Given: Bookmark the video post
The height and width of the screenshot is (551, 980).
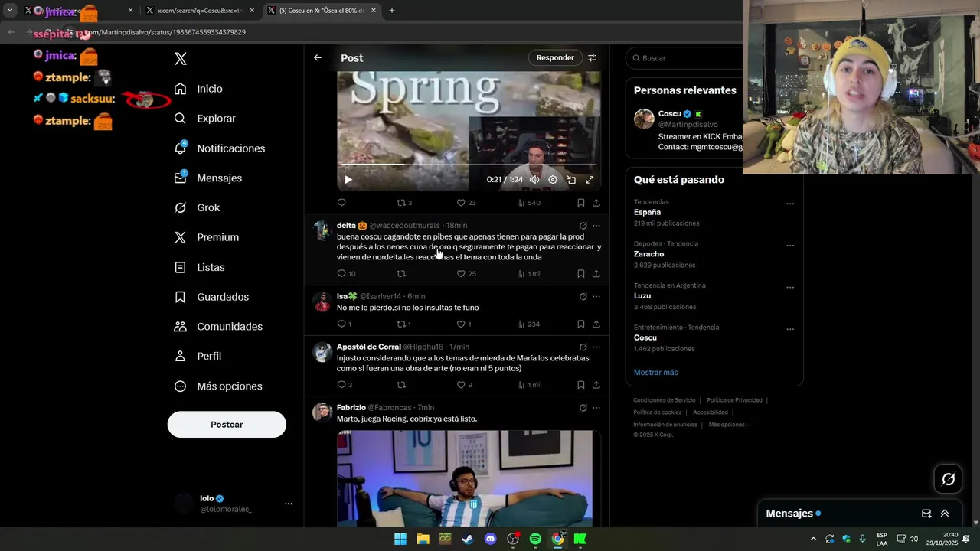Looking at the screenshot, I should click(580, 203).
